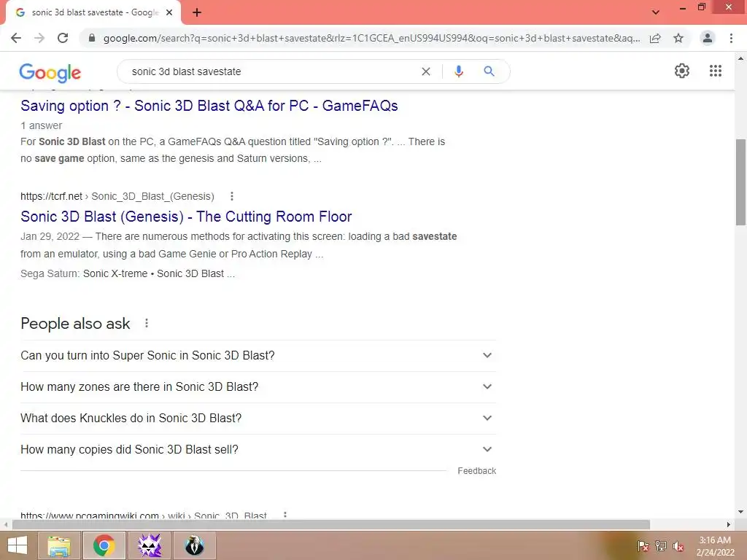This screenshot has width=747, height=560.
Task: Click the address bar URL
Action: [371, 38]
